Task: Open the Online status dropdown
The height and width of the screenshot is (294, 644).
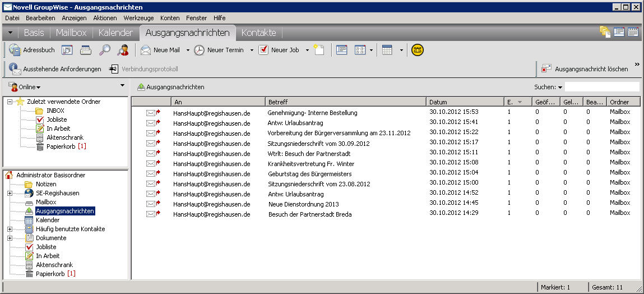Action: pos(26,87)
